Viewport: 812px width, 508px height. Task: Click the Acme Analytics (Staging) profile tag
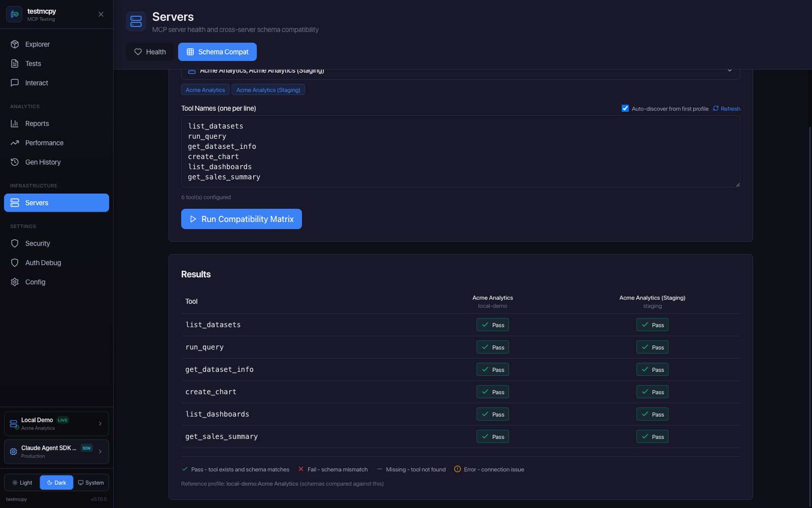268,90
